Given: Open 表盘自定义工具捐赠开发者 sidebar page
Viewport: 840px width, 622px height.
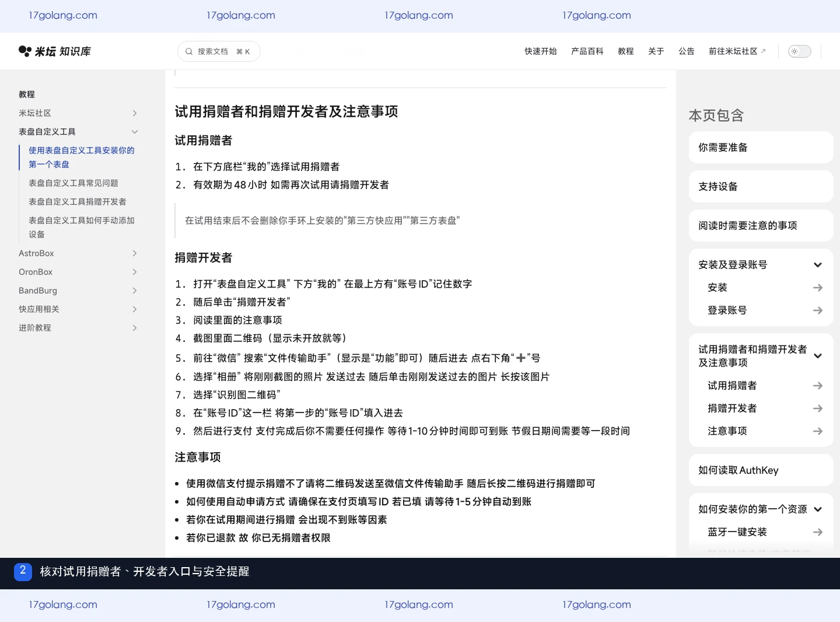Looking at the screenshot, I should pyautogui.click(x=78, y=202).
